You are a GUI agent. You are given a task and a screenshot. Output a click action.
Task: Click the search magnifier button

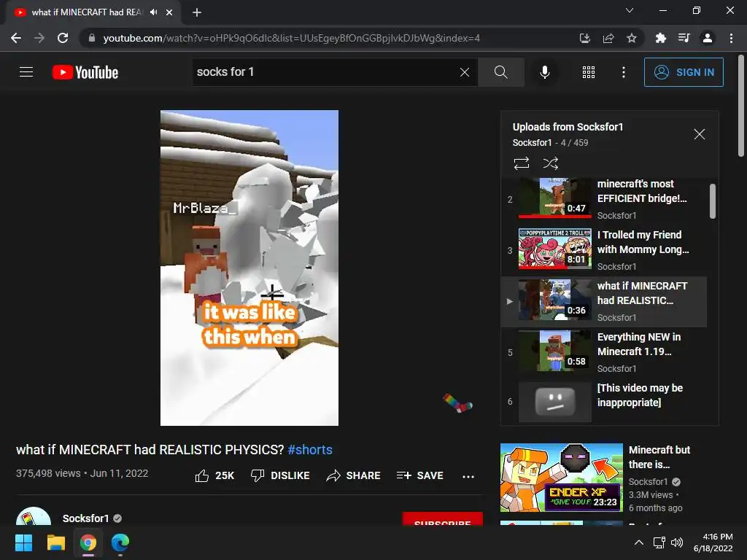pyautogui.click(x=500, y=72)
